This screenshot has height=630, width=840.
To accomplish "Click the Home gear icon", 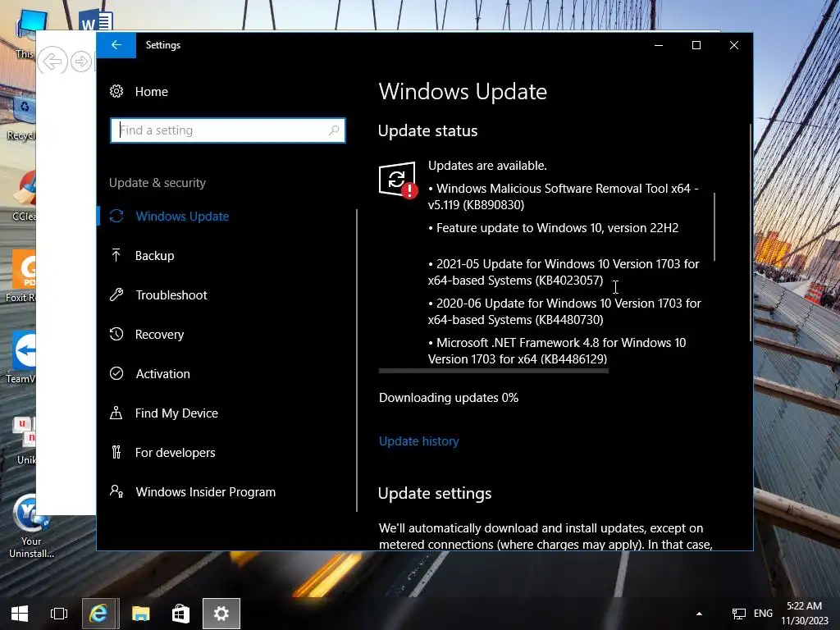I will tap(116, 92).
